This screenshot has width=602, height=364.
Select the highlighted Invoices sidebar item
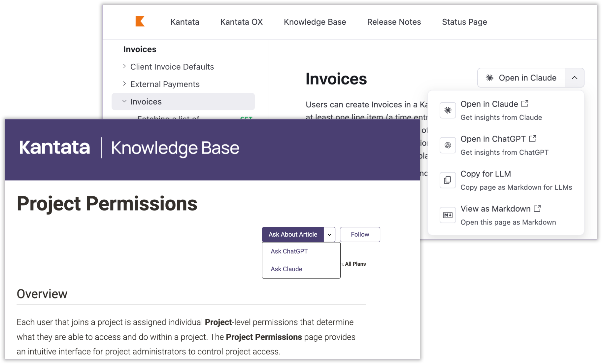(183, 102)
